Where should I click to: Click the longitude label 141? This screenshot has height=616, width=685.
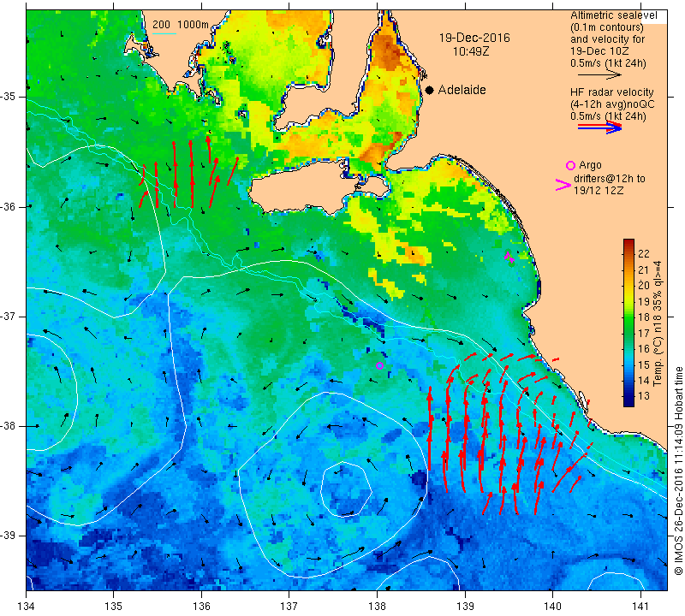(640, 607)
